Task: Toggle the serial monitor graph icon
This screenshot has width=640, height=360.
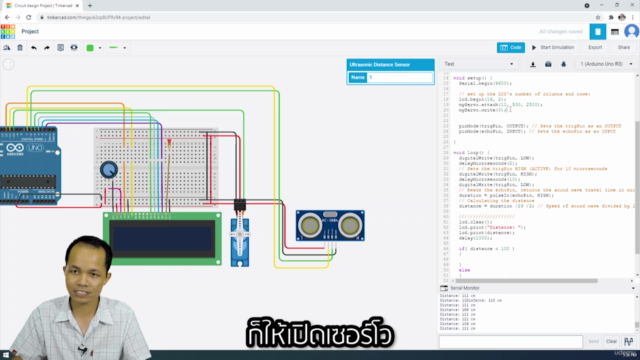Action: pos(629,341)
